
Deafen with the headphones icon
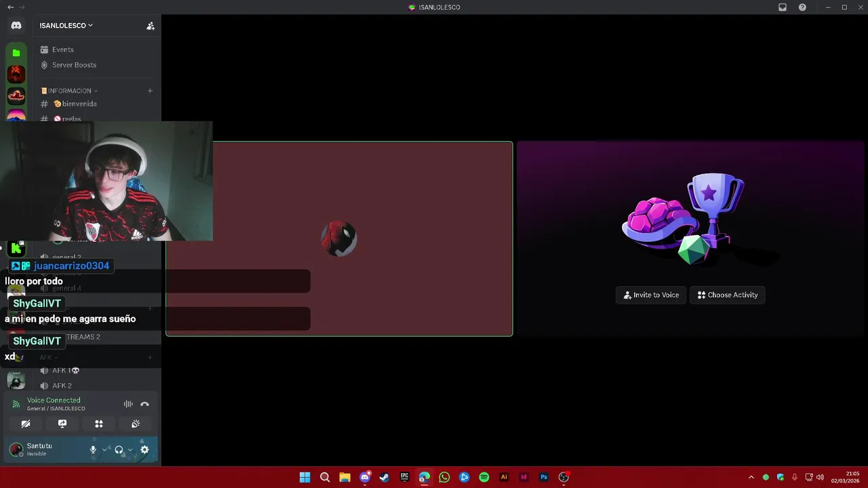click(x=119, y=449)
